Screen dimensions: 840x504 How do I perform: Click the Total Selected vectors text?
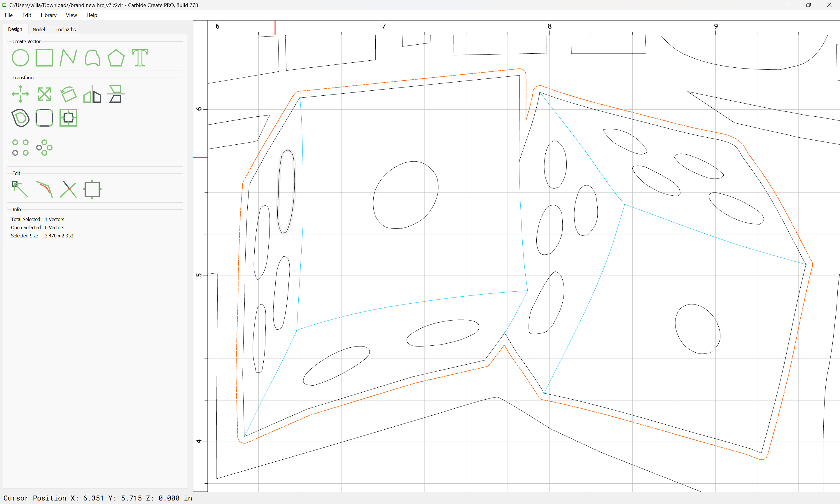point(37,219)
